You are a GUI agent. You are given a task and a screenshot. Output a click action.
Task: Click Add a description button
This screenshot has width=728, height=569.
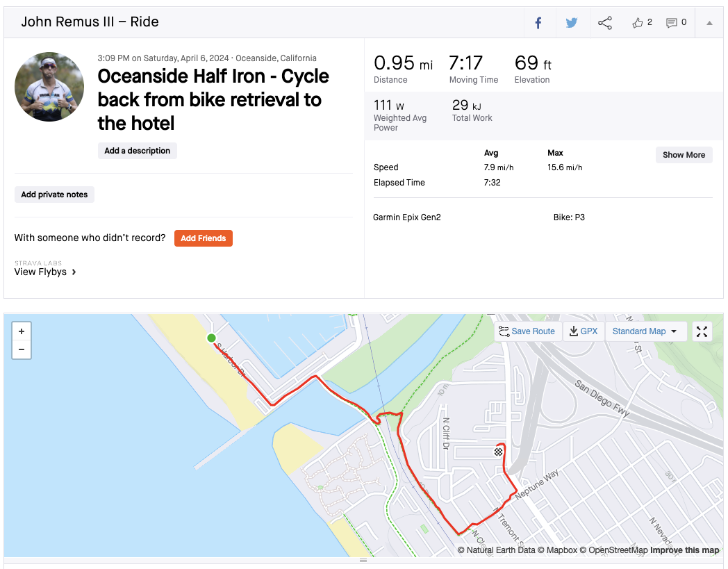coord(138,151)
